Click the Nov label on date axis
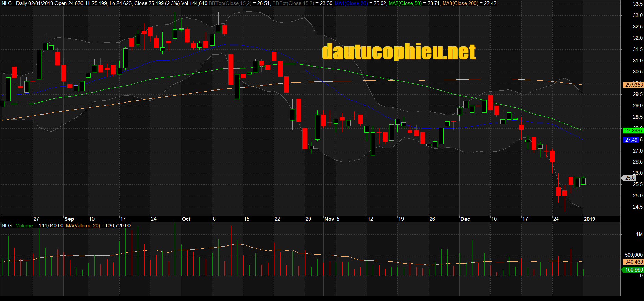This screenshot has width=644, height=301. [329, 219]
